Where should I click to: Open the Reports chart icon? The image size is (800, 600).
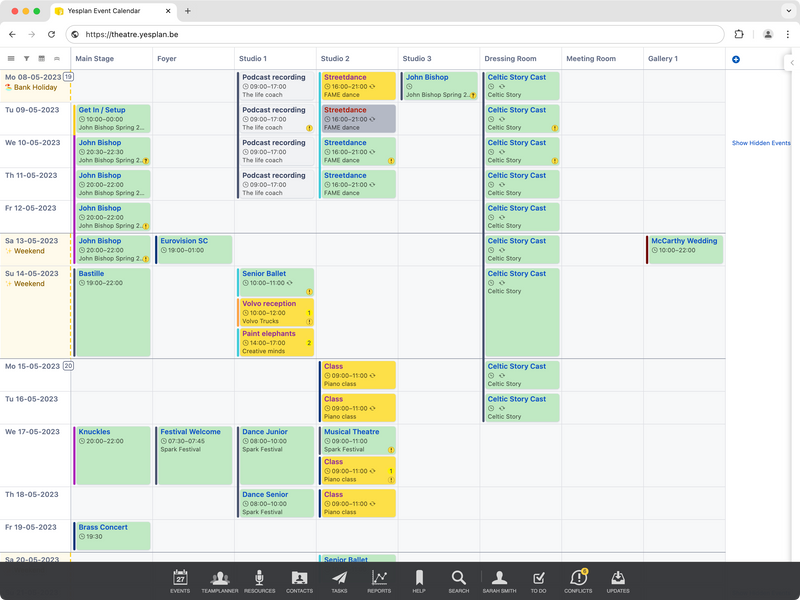379,580
